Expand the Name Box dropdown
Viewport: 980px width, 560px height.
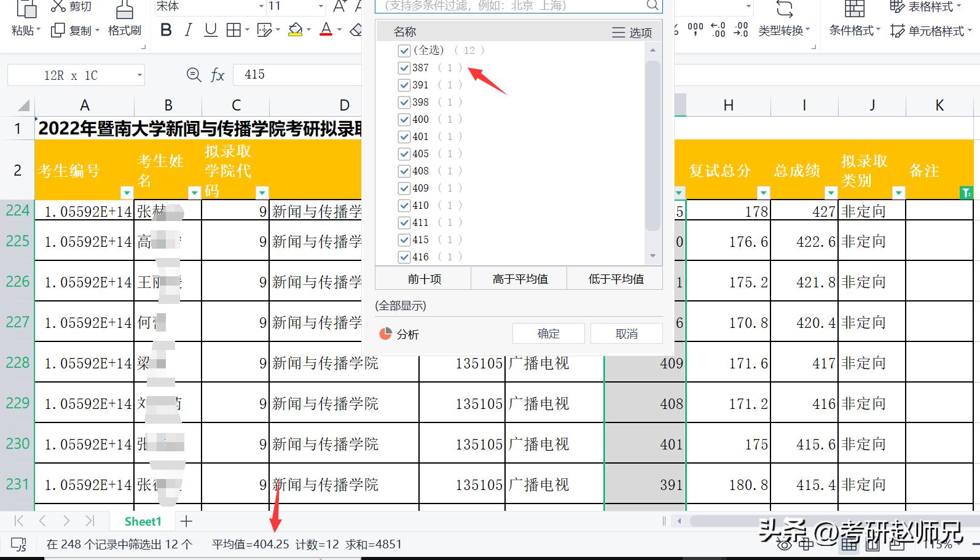[139, 75]
